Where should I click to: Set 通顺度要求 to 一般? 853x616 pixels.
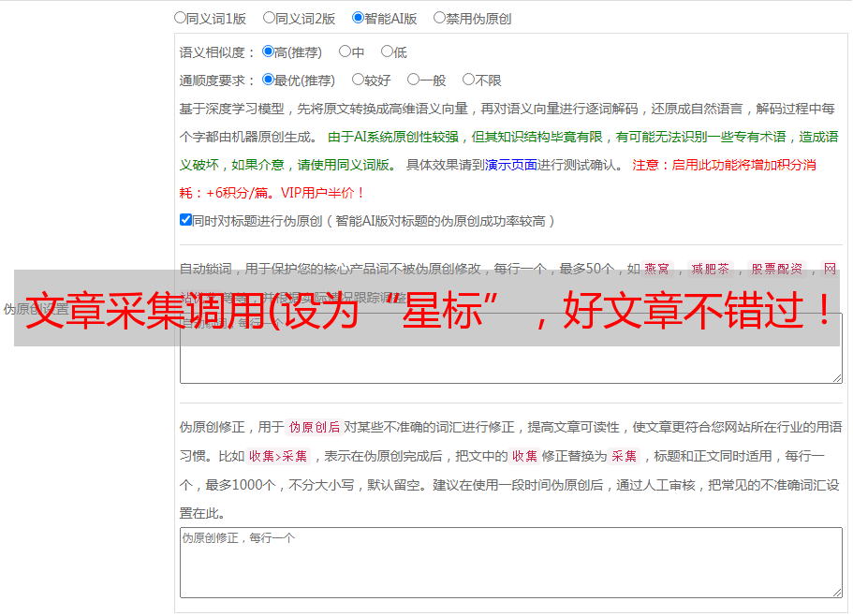pyautogui.click(x=414, y=80)
